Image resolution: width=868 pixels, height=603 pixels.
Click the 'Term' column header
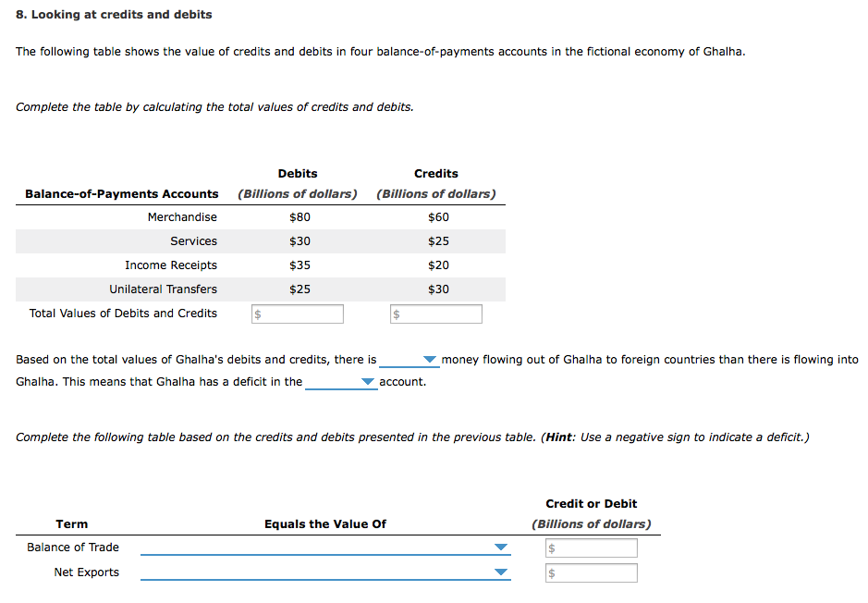(x=72, y=523)
